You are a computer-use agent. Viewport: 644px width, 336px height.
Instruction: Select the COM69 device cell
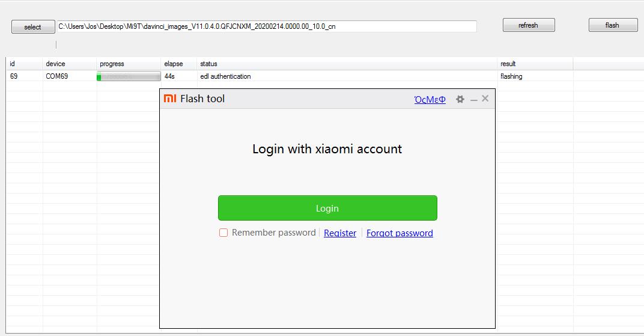[x=70, y=76]
